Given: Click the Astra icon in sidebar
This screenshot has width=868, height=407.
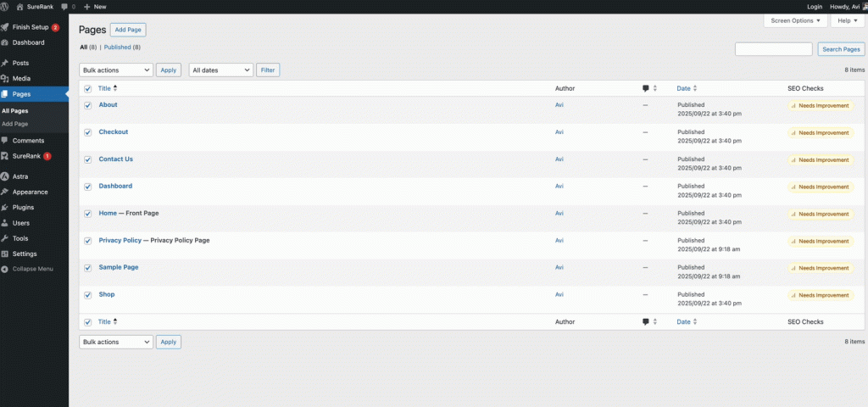Looking at the screenshot, I should 6,176.
